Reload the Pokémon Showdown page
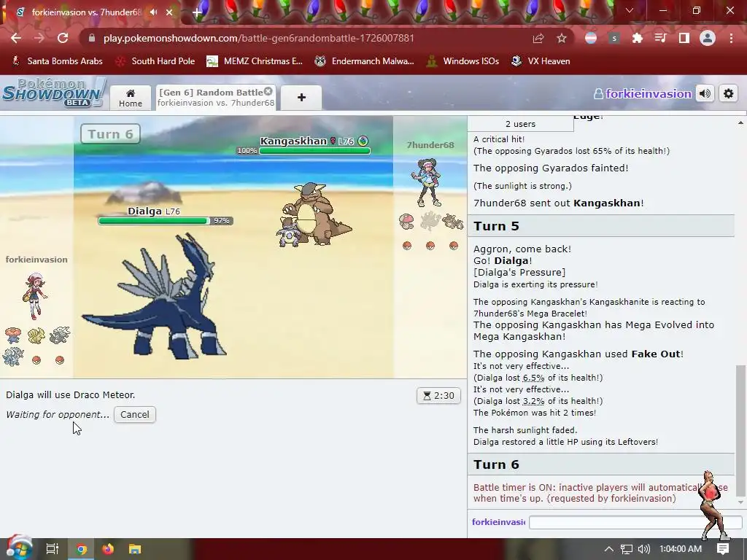 click(x=63, y=38)
